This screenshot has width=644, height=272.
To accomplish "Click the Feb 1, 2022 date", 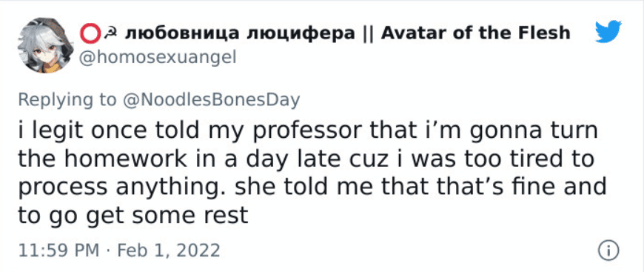I will pos(169,251).
